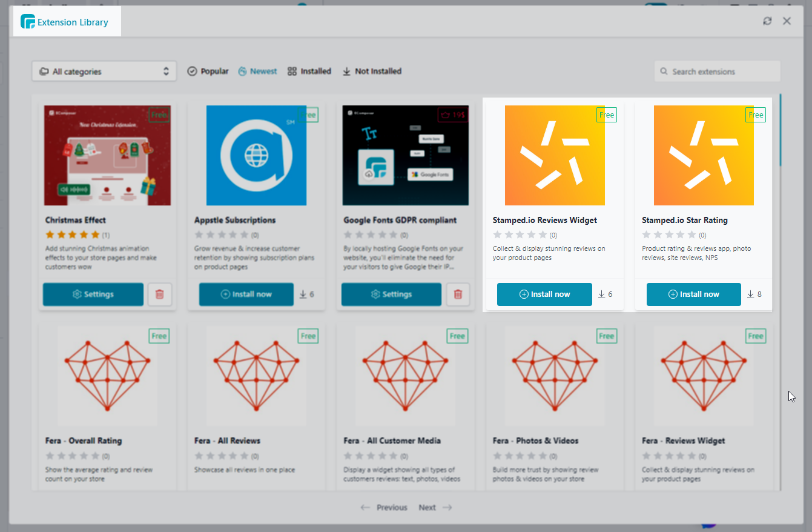Click Fera - Reviews Widget star rating

pyautogui.click(x=669, y=456)
